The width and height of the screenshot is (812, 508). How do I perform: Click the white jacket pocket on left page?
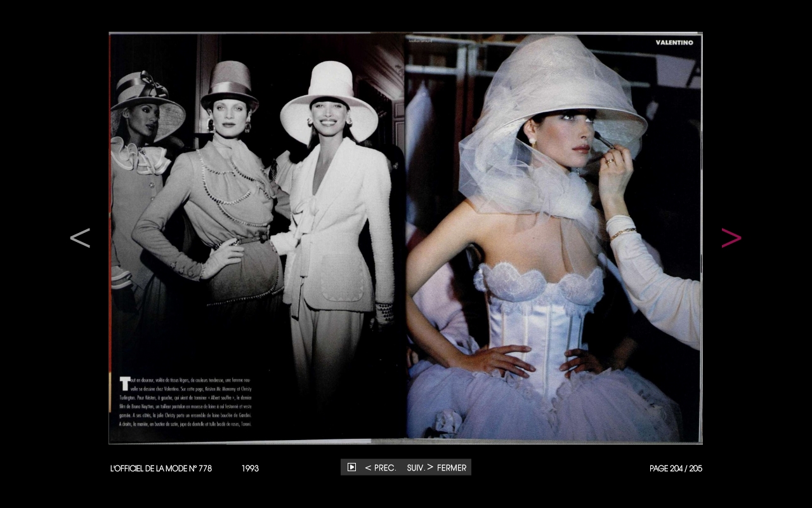click(343, 279)
